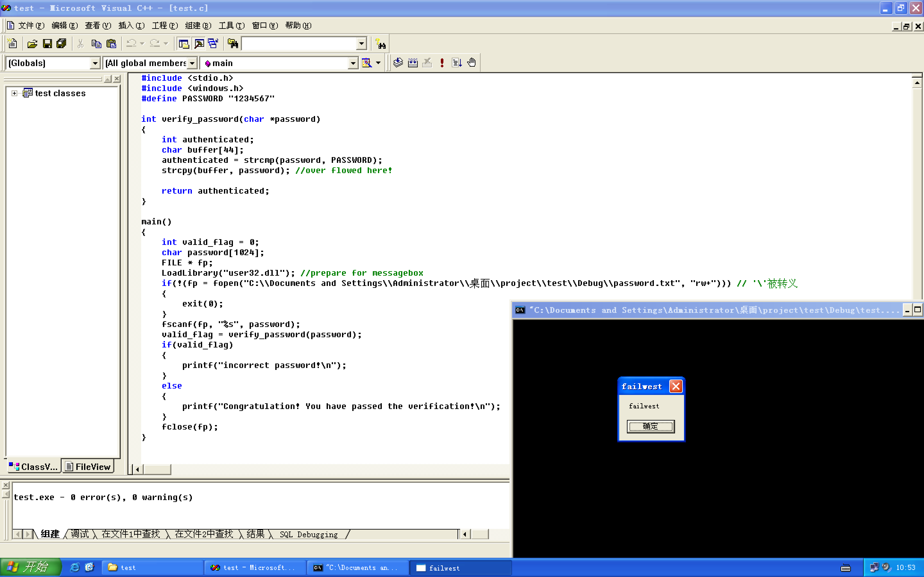The width and height of the screenshot is (924, 577).
Task: Click the Insert Breakpoint hand icon
Action: tap(472, 63)
